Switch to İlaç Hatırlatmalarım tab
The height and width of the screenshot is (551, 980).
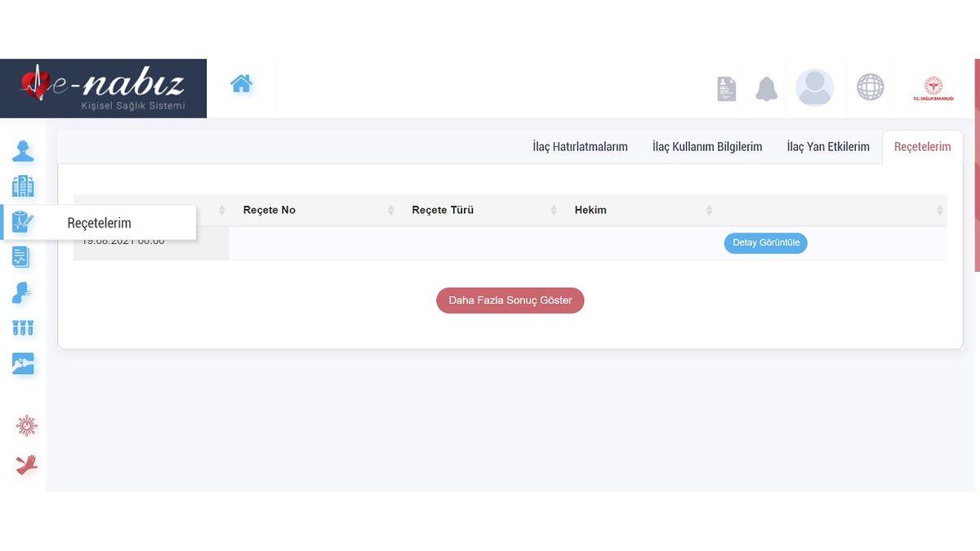(580, 147)
